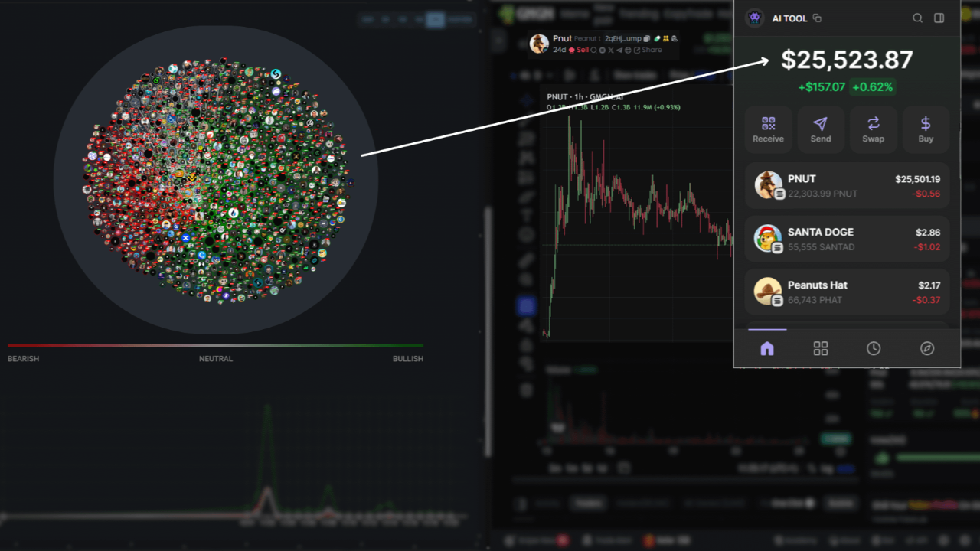Click the Receive button
The image size is (980, 551).
768,129
